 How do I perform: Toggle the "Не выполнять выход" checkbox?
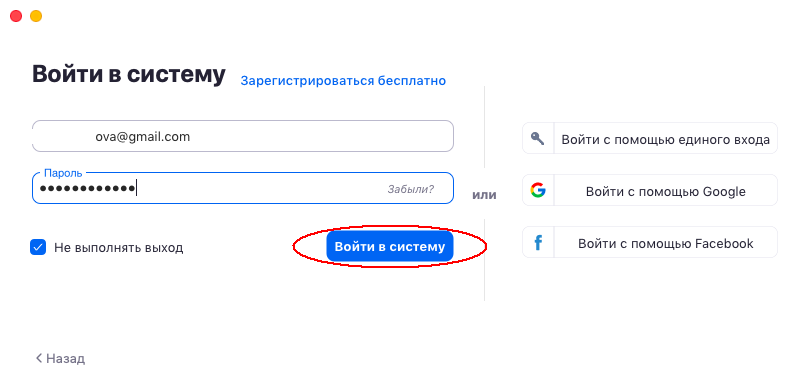tap(38, 247)
